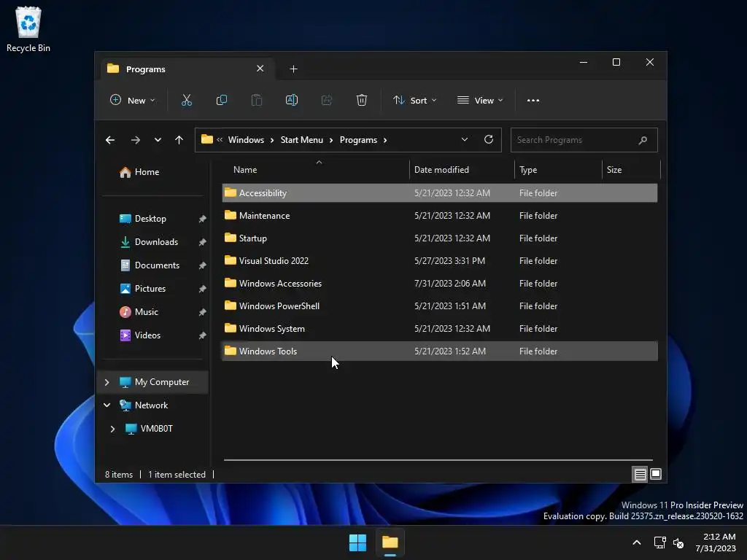Sort by the Type column header
747x560 pixels.
tap(558, 169)
